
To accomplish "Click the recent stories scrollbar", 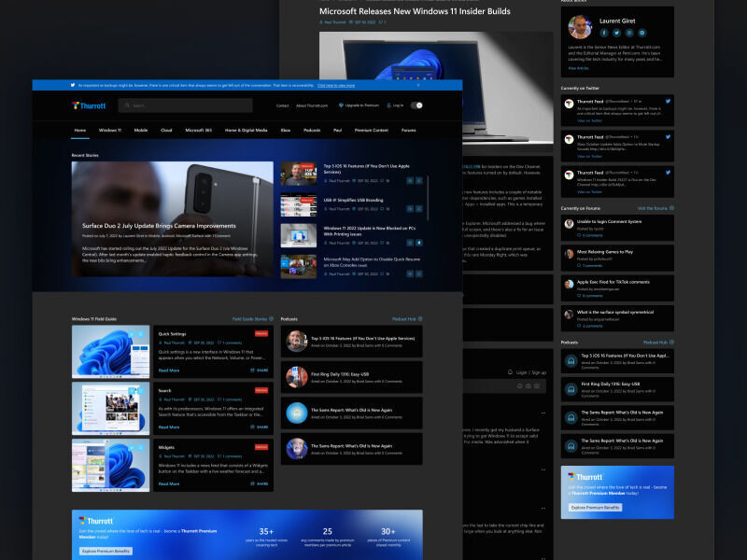I will tap(428, 199).
